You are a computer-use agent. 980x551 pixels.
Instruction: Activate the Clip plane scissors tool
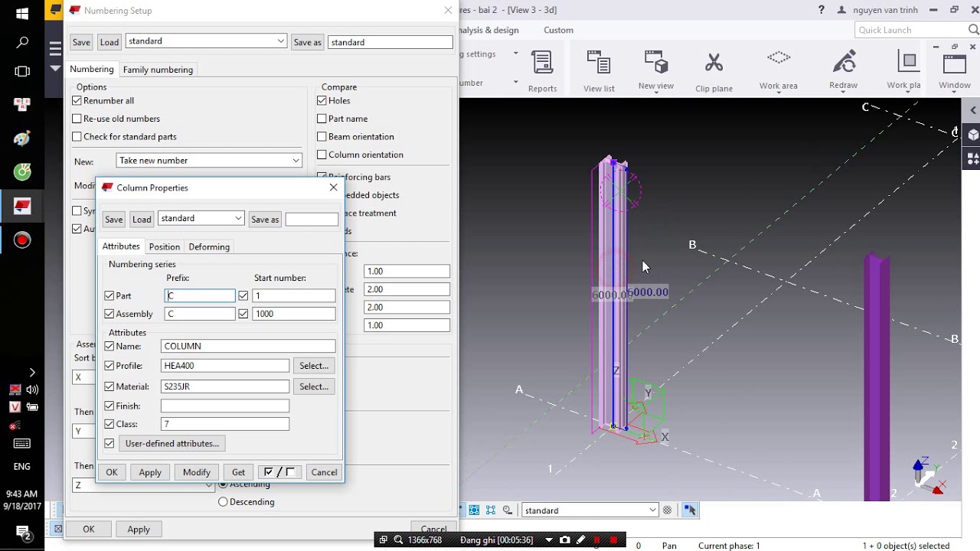point(714,72)
